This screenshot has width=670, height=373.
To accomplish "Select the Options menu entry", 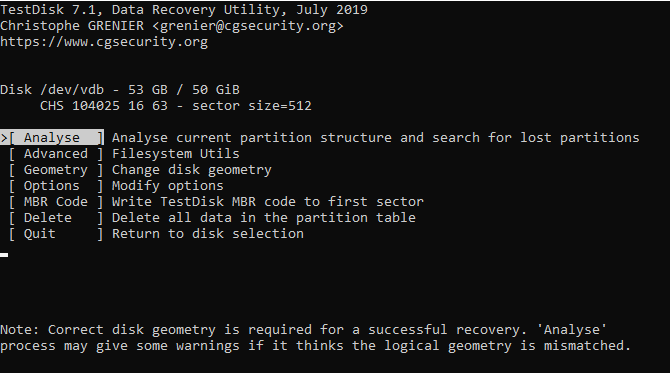I will coord(56,186).
